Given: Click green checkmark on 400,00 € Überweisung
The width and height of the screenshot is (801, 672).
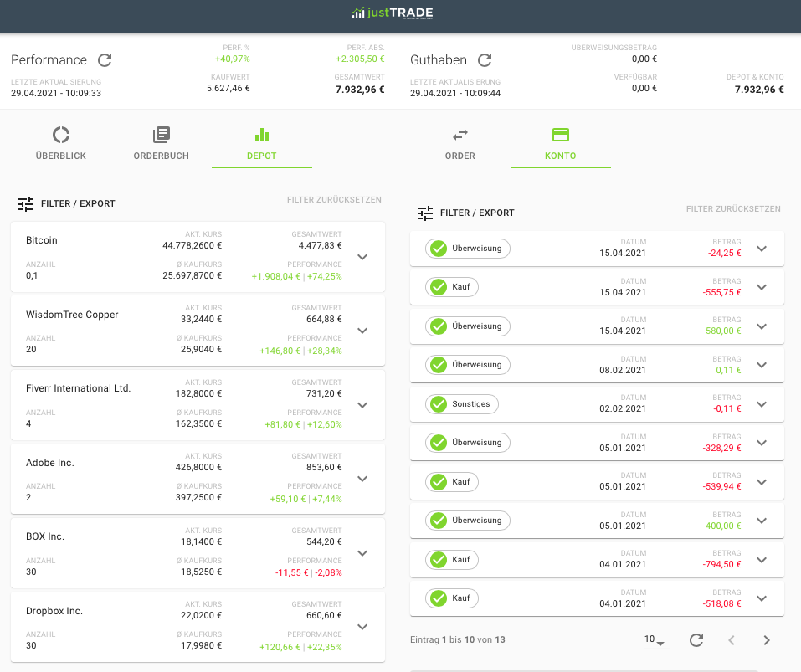Looking at the screenshot, I should tap(439, 521).
